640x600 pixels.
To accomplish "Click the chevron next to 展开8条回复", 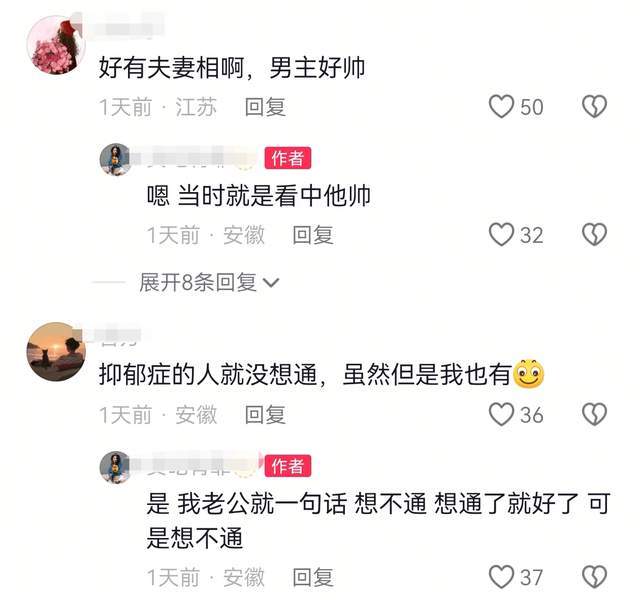I will click(x=271, y=283).
